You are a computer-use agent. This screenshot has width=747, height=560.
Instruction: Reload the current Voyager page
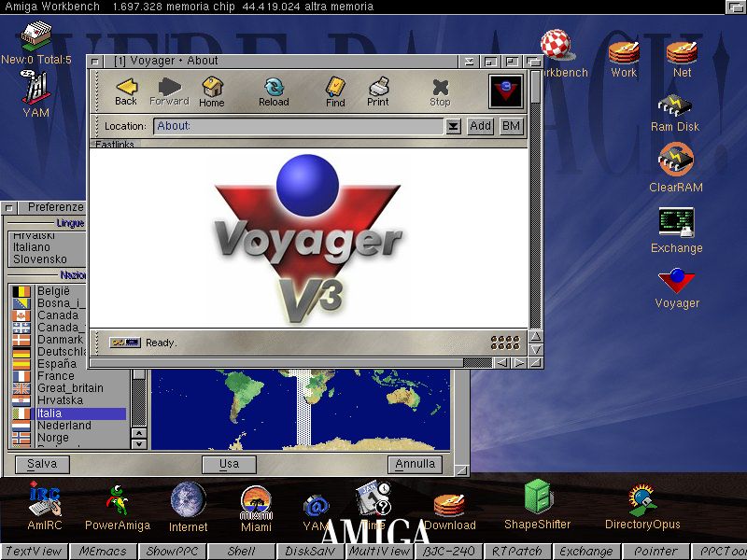274,91
